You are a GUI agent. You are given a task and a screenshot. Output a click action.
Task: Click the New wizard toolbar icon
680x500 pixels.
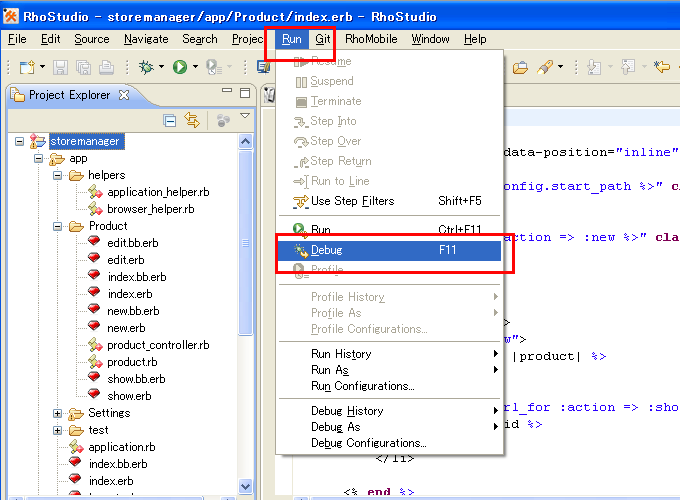(x=27, y=67)
